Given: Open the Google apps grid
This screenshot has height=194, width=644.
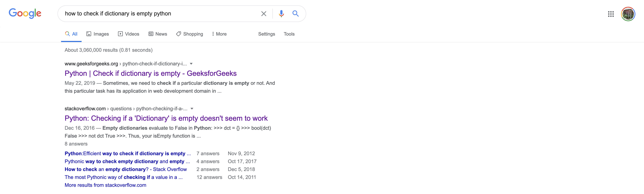Looking at the screenshot, I should pyautogui.click(x=611, y=14).
